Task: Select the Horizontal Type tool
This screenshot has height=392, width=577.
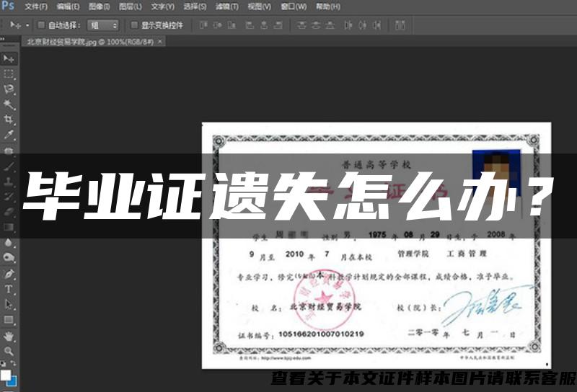Action: 9,289
